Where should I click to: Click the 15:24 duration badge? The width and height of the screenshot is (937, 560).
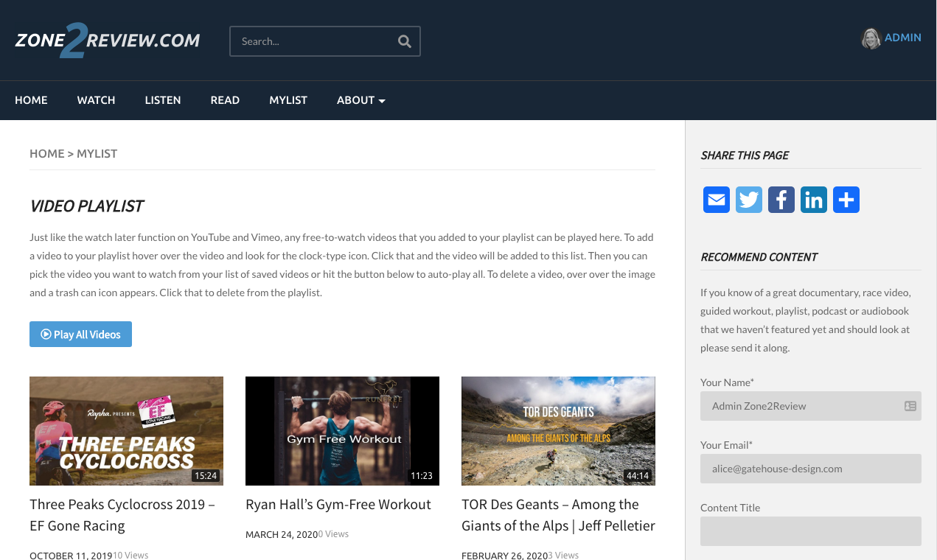205,475
